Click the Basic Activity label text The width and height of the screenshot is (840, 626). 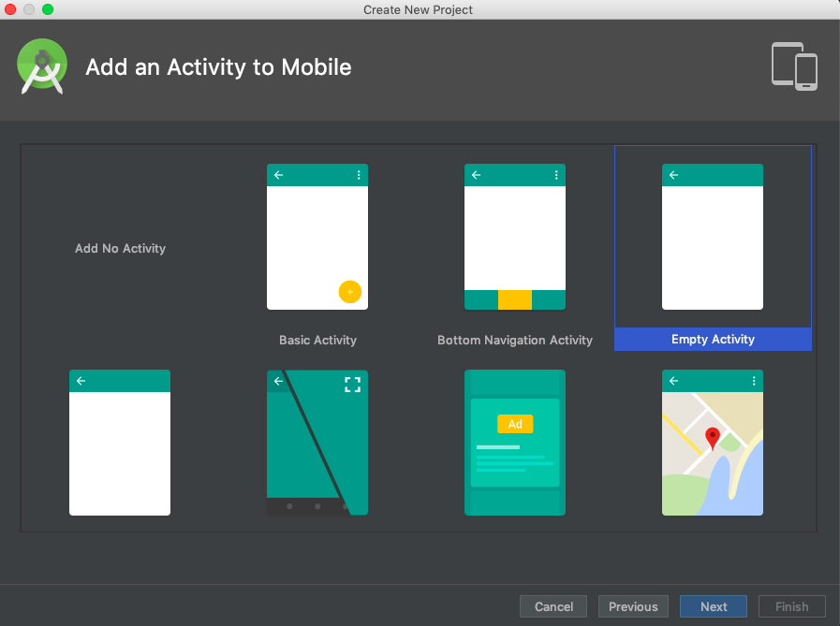[x=317, y=340]
